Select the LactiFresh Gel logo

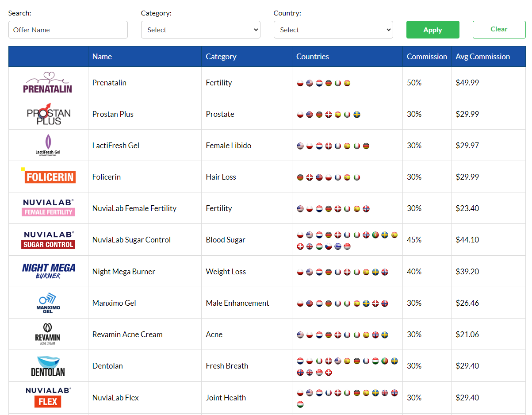pyautogui.click(x=48, y=146)
